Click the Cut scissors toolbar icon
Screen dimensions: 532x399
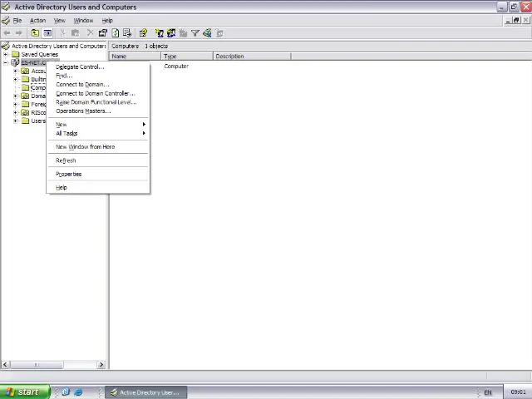click(63, 33)
